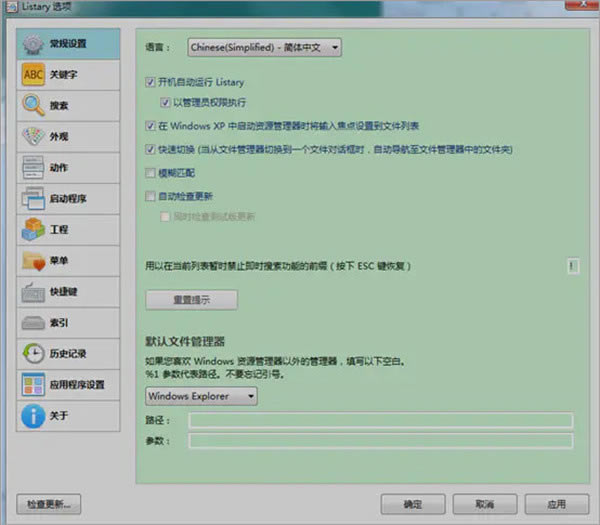Switch to the 搜索 page

pyautogui.click(x=68, y=106)
